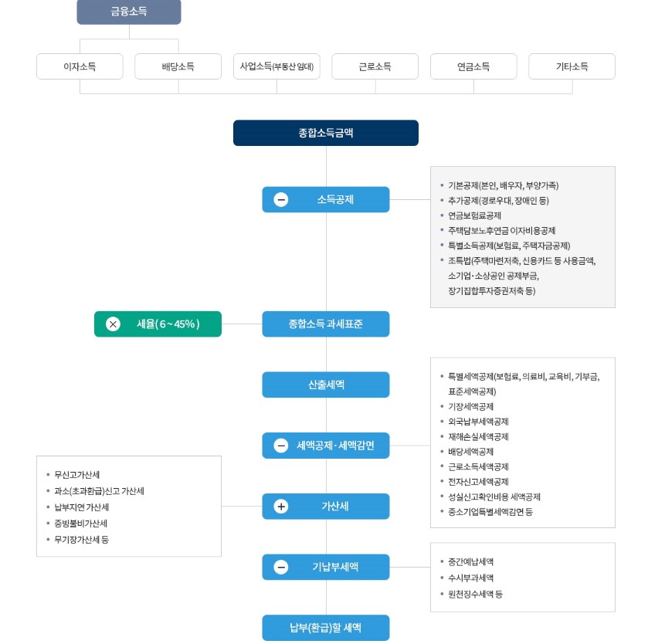Select the 근로소득 box

click(375, 66)
